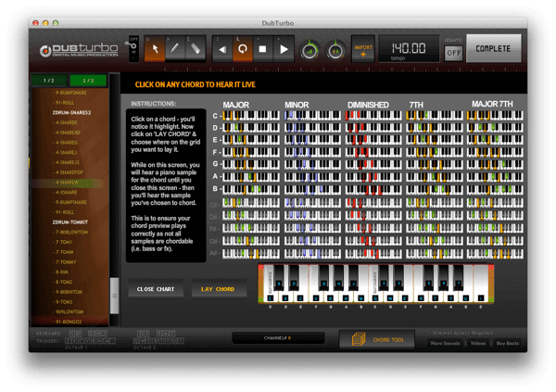This screenshot has width=556, height=392.
Task: Click the Import plus button
Action: click(x=363, y=49)
